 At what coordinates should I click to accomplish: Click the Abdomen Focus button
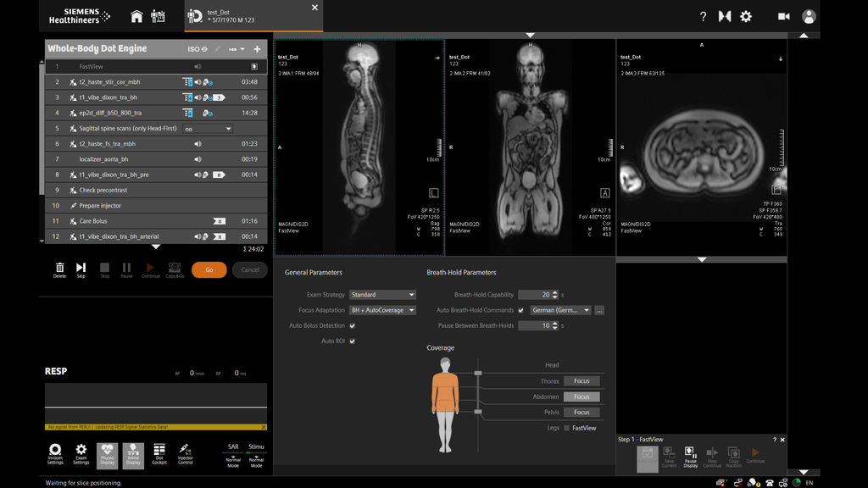(x=581, y=396)
